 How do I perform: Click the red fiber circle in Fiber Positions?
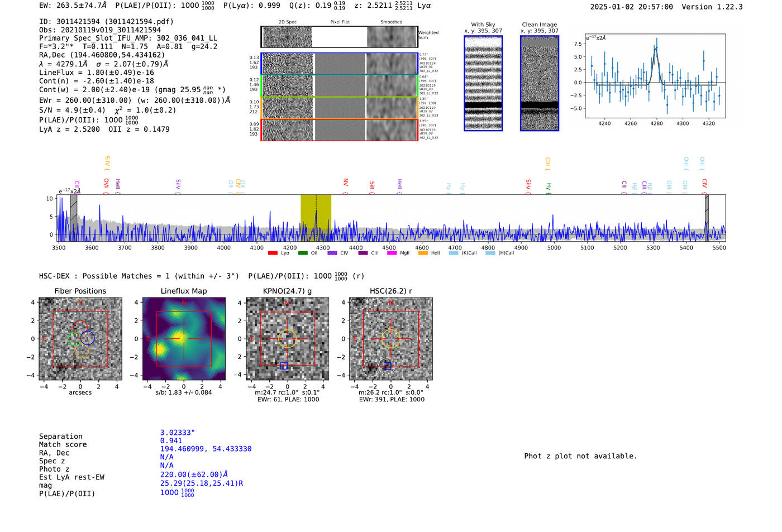(x=80, y=328)
